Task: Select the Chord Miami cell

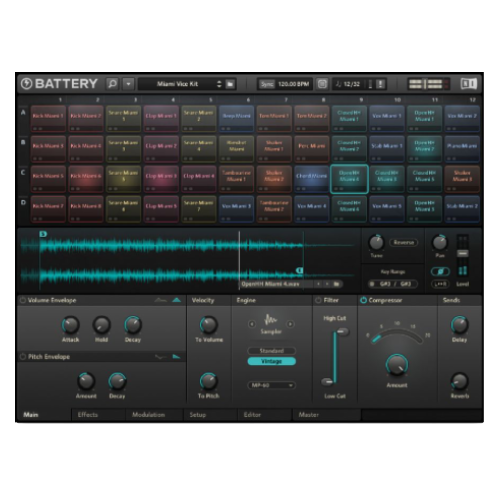Action: [311, 179]
